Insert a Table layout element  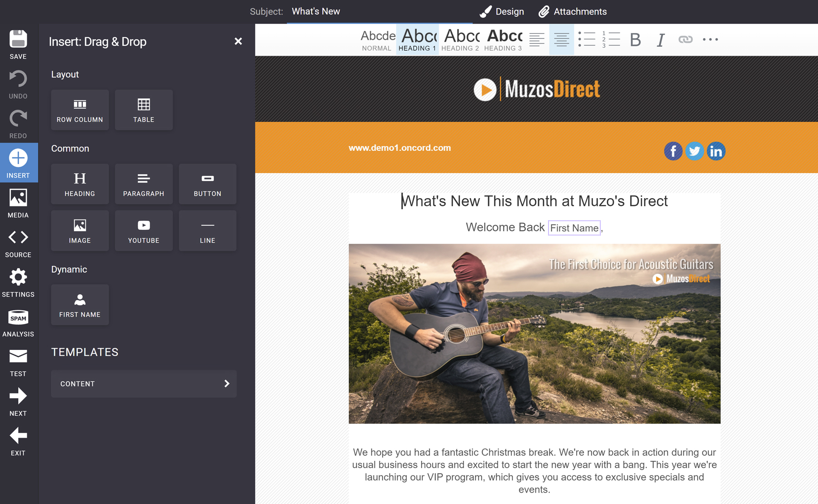point(144,110)
